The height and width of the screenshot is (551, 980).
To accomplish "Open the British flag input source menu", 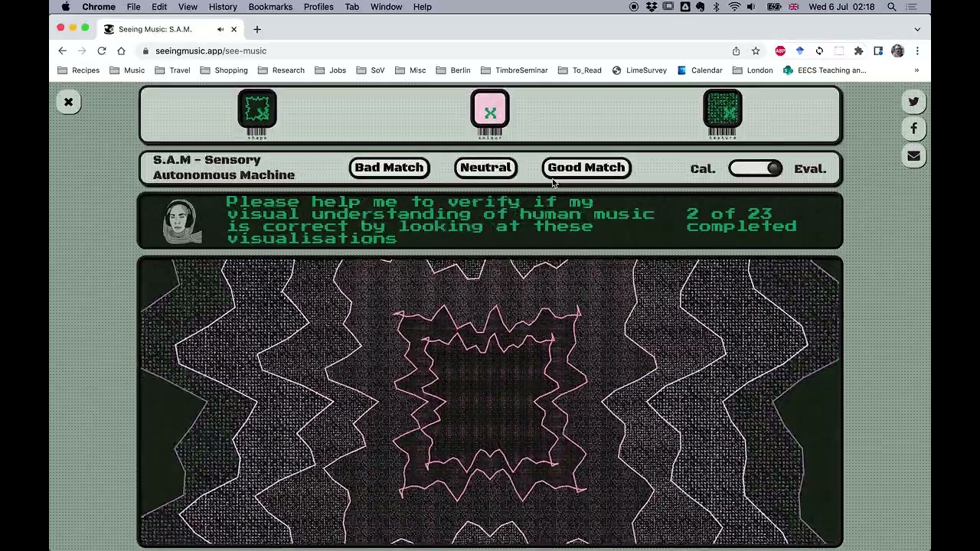I will click(x=793, y=7).
